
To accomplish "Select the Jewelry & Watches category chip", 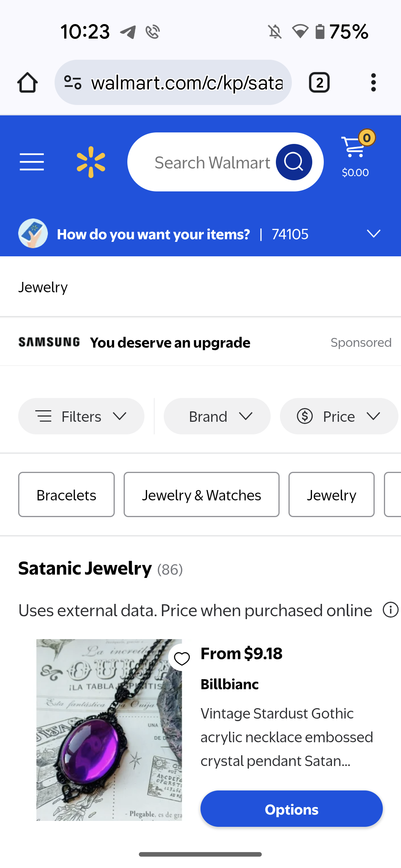I will [x=202, y=494].
